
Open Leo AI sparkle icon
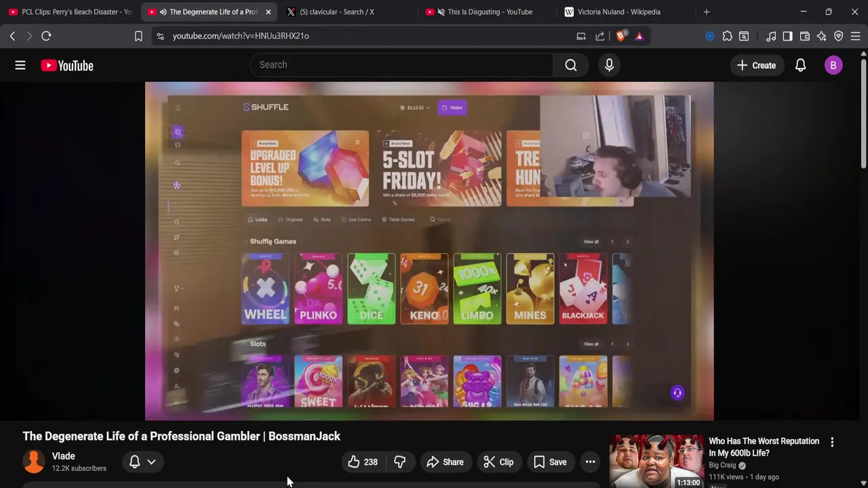[822, 36]
